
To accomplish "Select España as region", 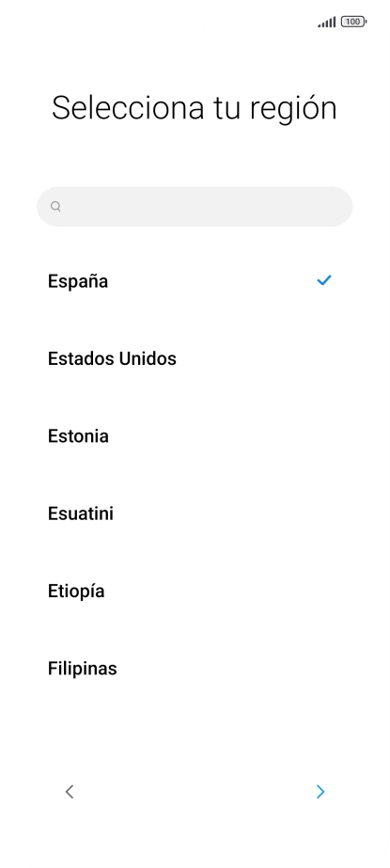I will pos(195,281).
